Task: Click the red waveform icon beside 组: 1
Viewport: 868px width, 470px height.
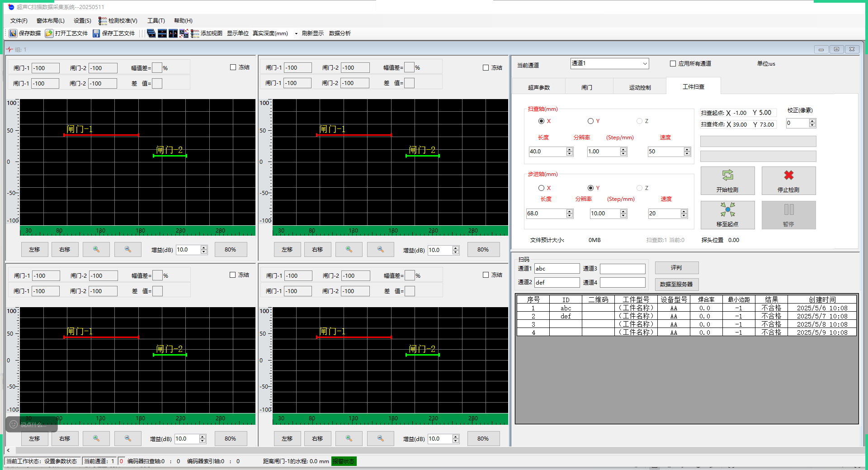Action: 9,49
